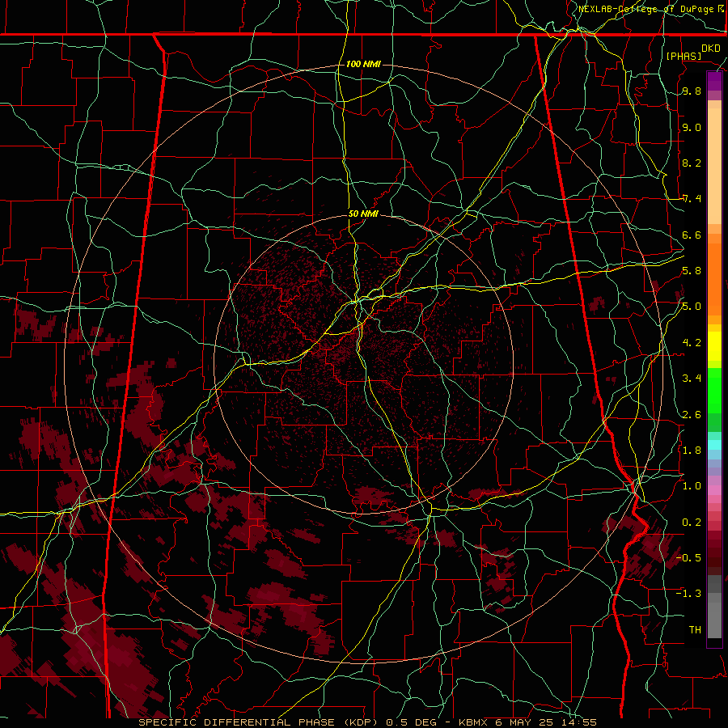Click the 6.6 color scale value

[692, 235]
